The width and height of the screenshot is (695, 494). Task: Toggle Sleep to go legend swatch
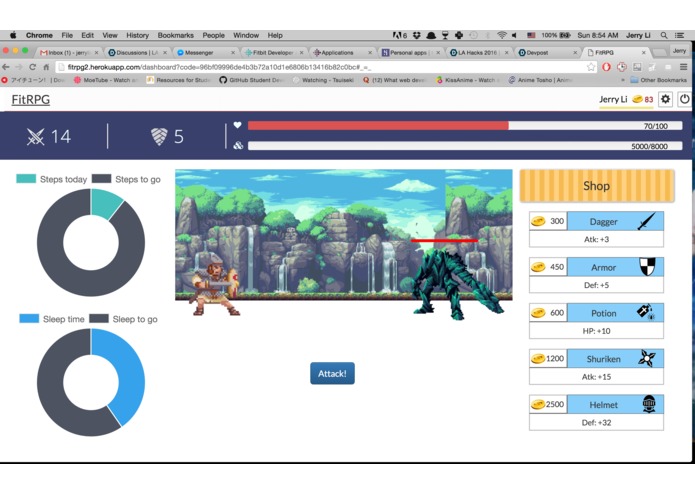click(99, 319)
